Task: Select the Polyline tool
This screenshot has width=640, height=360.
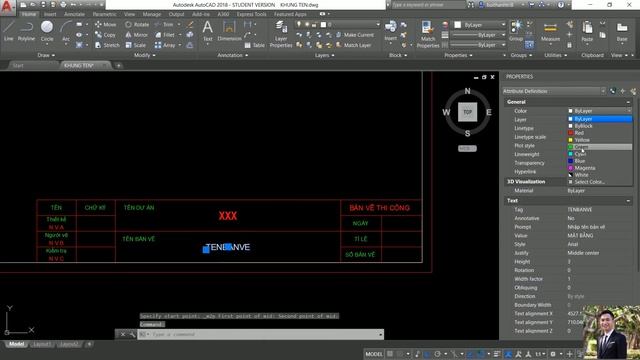Action: 27,31
